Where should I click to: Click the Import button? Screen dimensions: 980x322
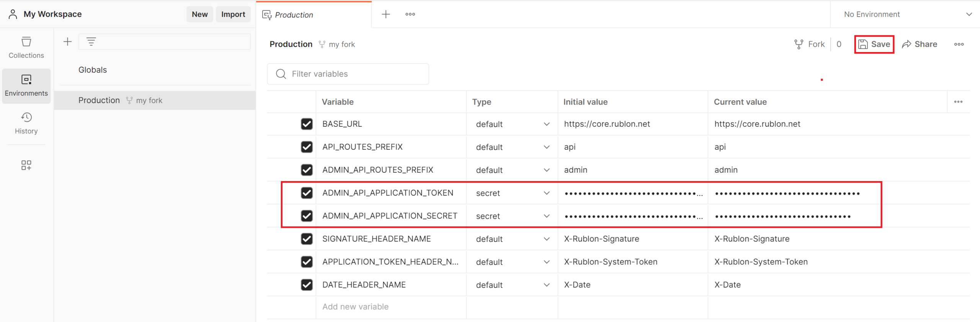(x=233, y=15)
